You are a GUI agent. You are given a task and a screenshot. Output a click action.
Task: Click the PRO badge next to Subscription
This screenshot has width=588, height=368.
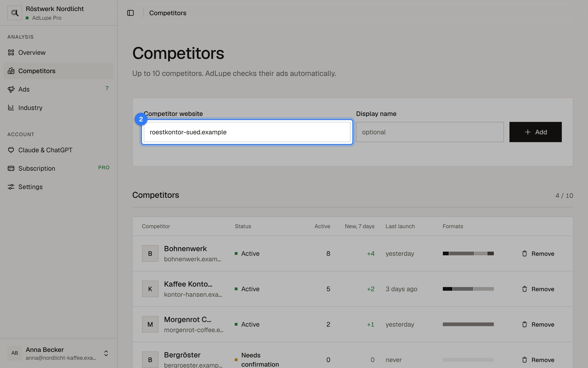(x=104, y=167)
